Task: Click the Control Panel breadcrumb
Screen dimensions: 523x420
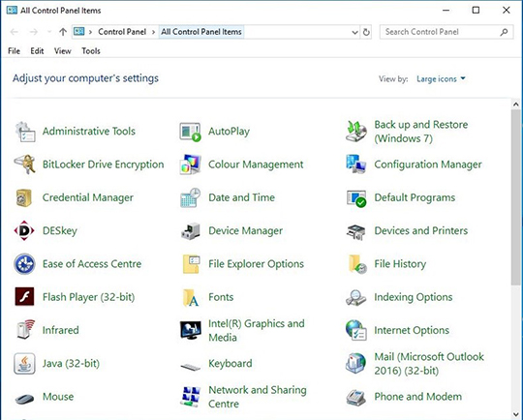Action: [122, 32]
